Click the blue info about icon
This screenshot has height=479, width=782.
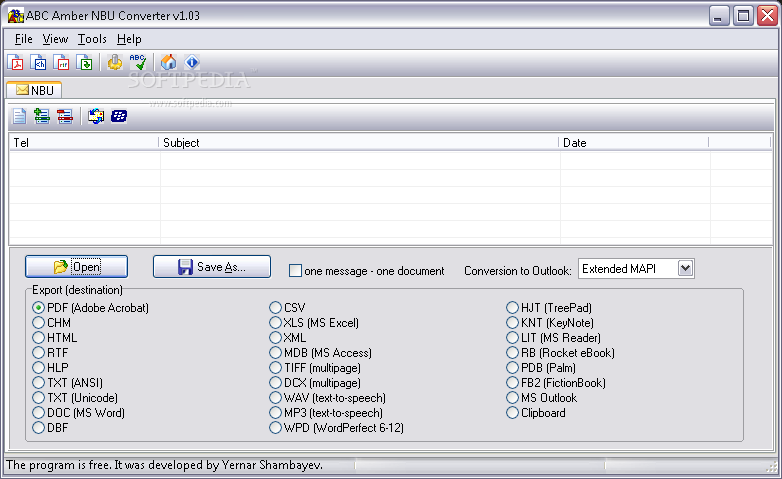[x=192, y=62]
